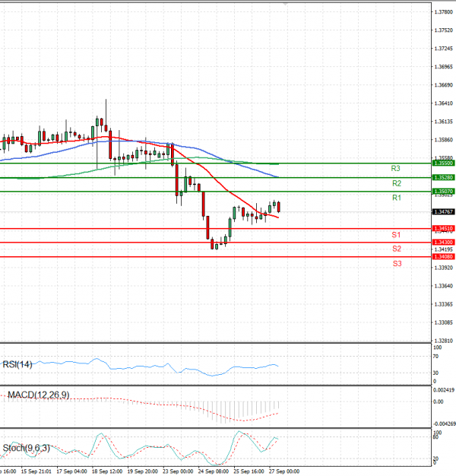Click the 15 Sep 21:01 time label
Screen dimensions: 456x476
[x=36, y=471]
